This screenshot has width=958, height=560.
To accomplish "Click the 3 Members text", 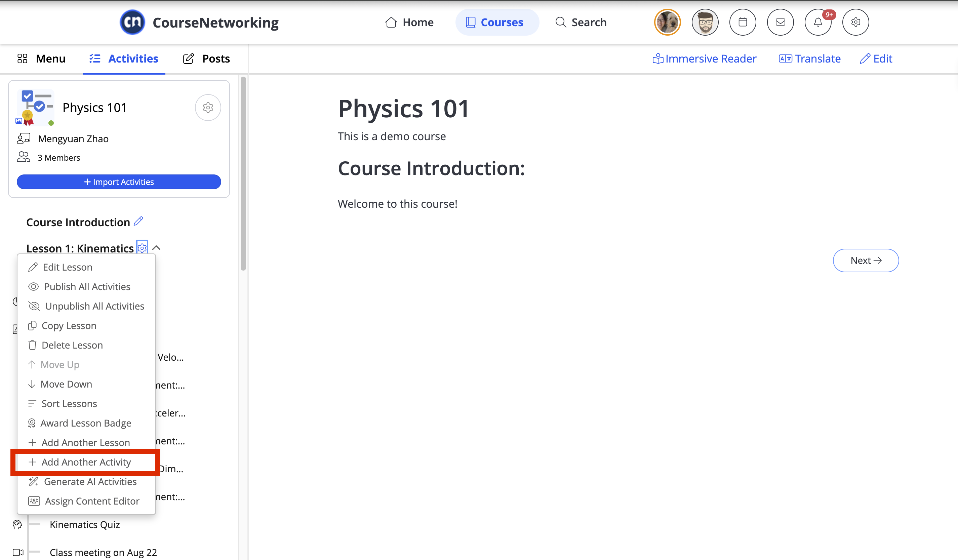I will point(59,157).
